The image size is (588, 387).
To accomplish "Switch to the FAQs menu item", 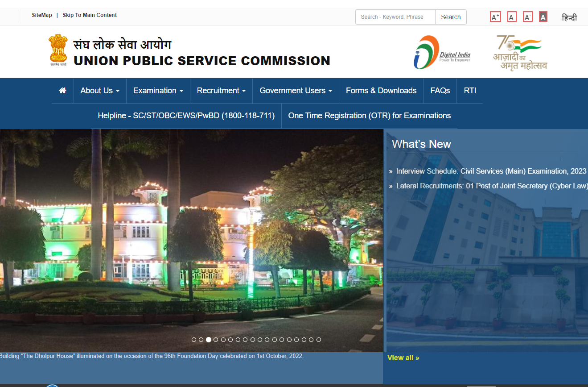I will 440,91.
